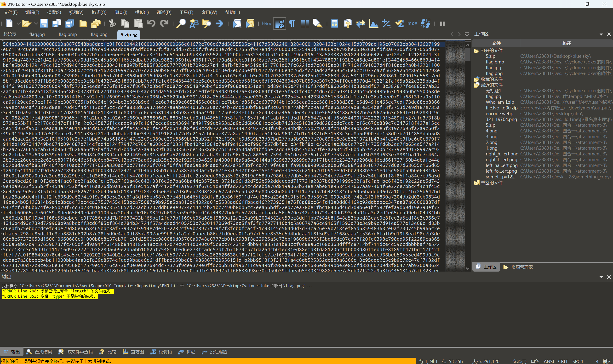Click the Paste clipboard icon
This screenshot has height=364, width=613.
point(138,23)
